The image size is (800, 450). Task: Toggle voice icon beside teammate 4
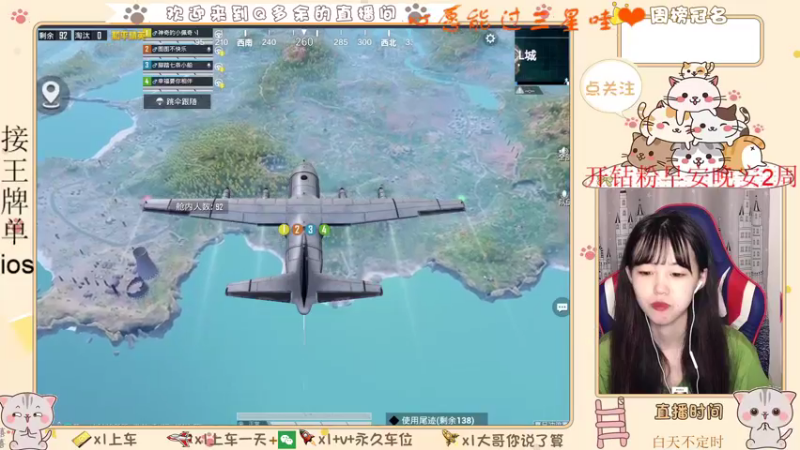[x=219, y=83]
